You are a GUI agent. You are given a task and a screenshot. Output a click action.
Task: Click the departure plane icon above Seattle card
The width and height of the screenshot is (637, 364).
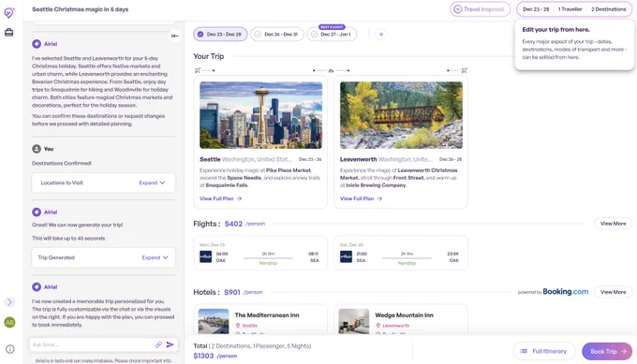tap(198, 70)
